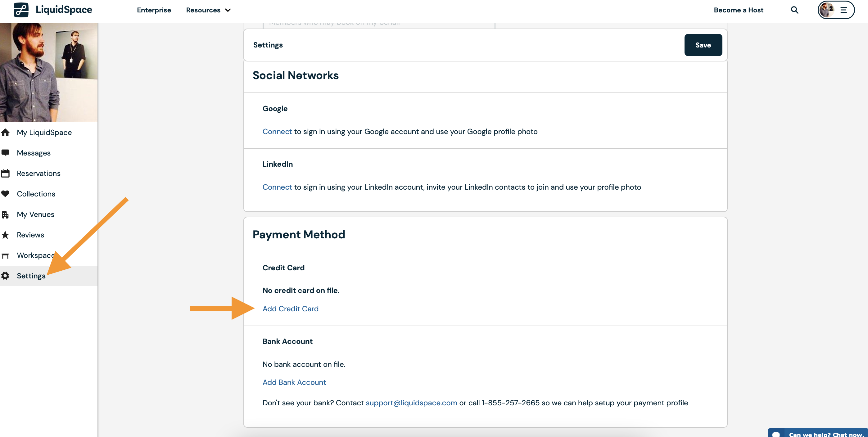Viewport: 868px width, 437px height.
Task: Click the My LiquidSpace home icon
Action: (x=5, y=133)
